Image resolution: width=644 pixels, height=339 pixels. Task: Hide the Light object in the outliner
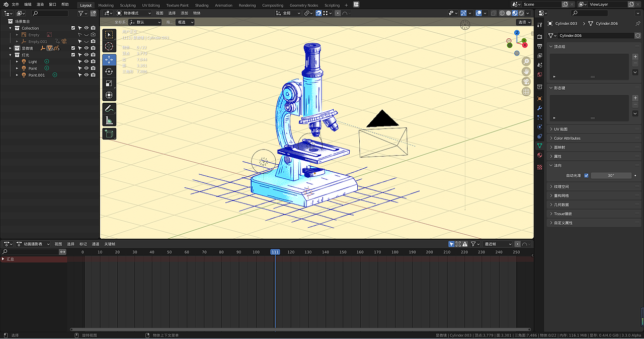[x=86, y=61]
